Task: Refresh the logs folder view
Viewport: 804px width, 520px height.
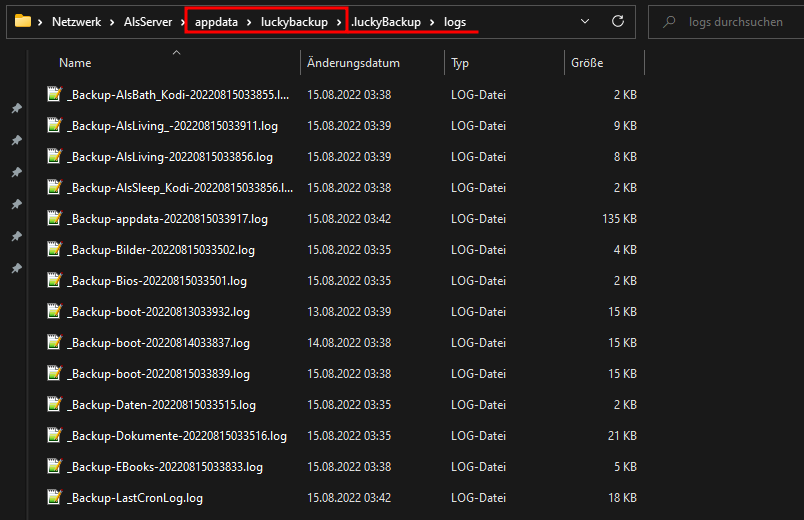Action: (618, 21)
